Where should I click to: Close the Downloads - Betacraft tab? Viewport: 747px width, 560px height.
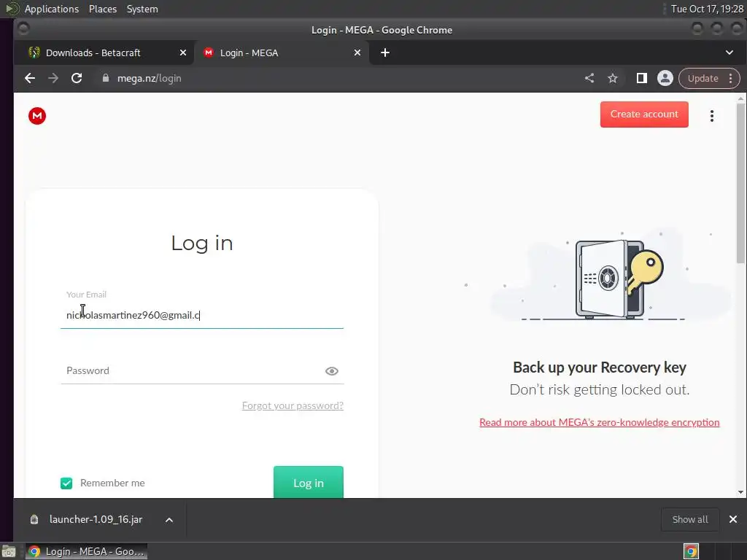pyautogui.click(x=183, y=52)
